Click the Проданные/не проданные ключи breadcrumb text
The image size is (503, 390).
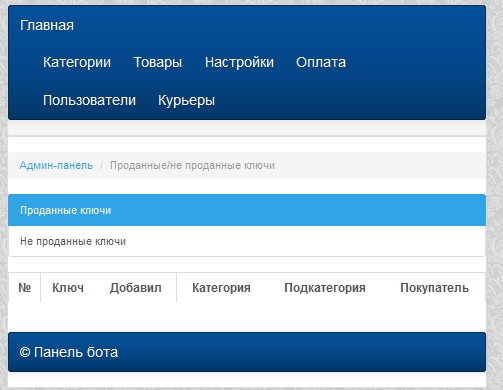(192, 165)
